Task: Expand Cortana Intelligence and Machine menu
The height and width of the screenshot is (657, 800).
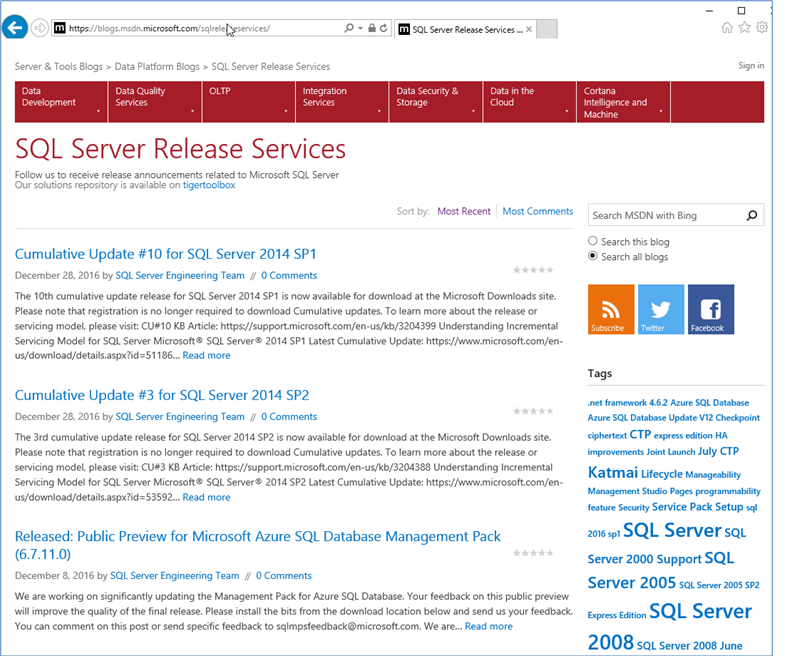Action: [623, 102]
